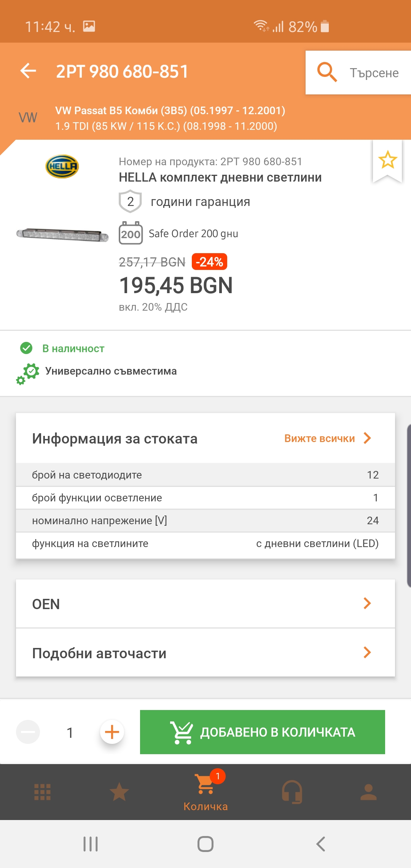Open the Количка cart tab
The width and height of the screenshot is (411, 868).
[205, 792]
